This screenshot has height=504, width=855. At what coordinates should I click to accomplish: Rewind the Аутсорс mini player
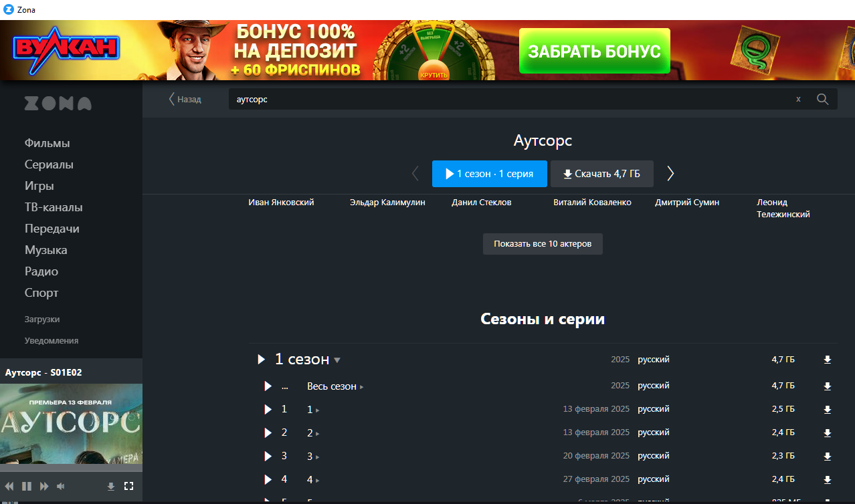point(9,486)
